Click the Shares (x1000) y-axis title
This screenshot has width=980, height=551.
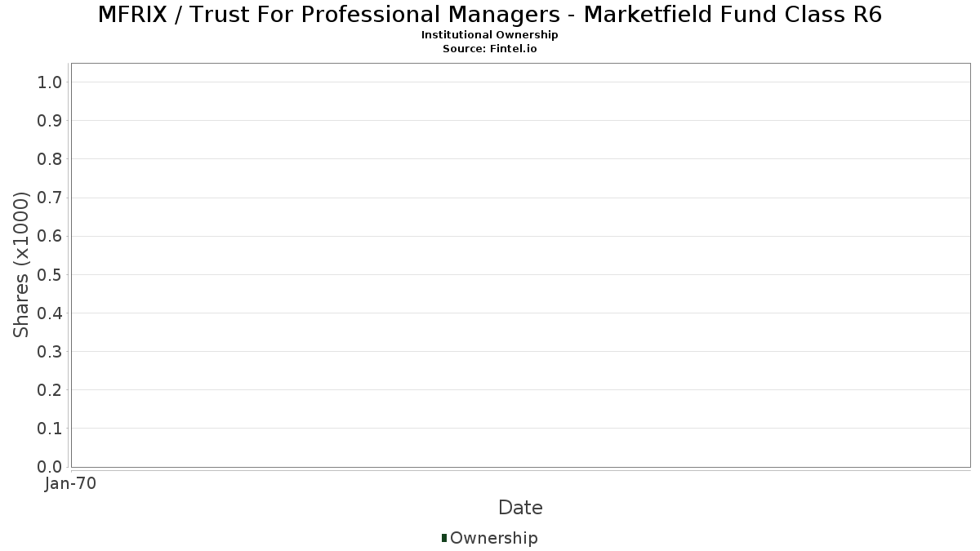pos(21,264)
